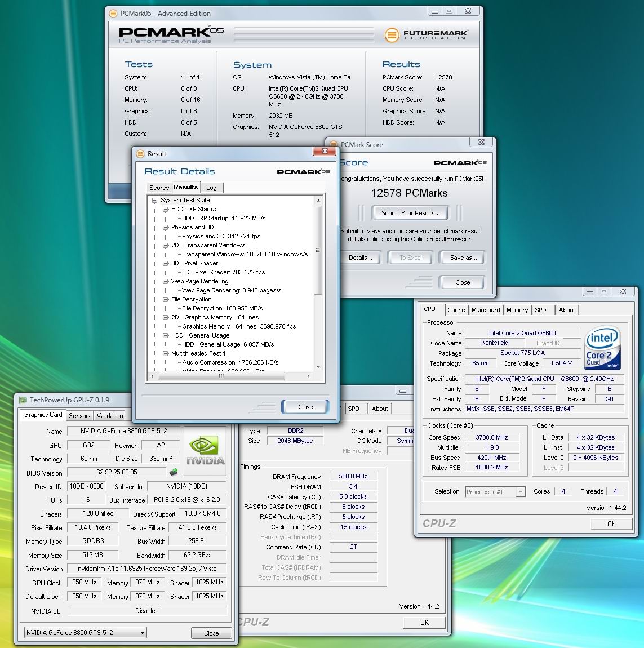Collapse the HDD - XP Startup node
This screenshot has height=648, width=644.
pyautogui.click(x=165, y=210)
